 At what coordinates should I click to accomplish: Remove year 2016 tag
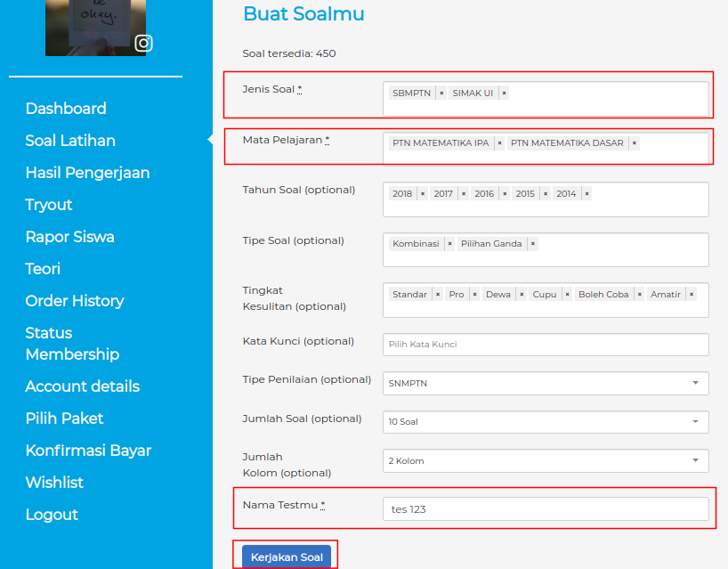point(505,194)
